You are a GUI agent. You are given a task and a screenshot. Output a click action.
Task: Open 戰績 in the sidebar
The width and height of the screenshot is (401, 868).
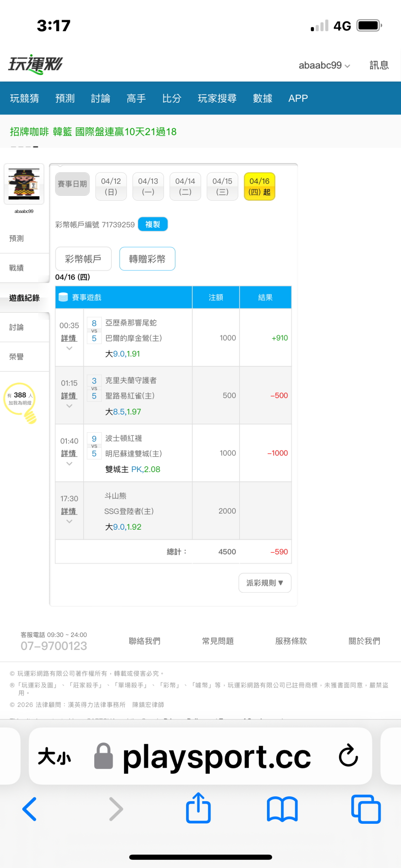pos(17,268)
